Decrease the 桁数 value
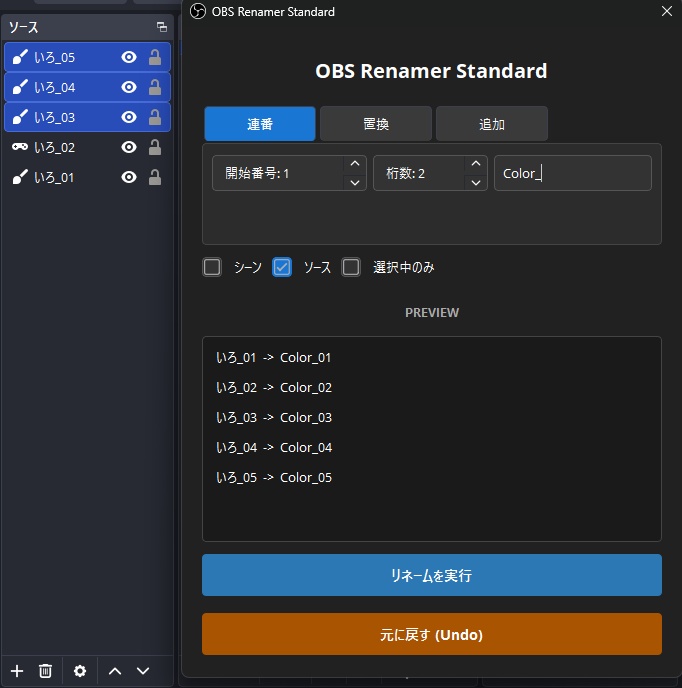The height and width of the screenshot is (688, 682). 476,183
